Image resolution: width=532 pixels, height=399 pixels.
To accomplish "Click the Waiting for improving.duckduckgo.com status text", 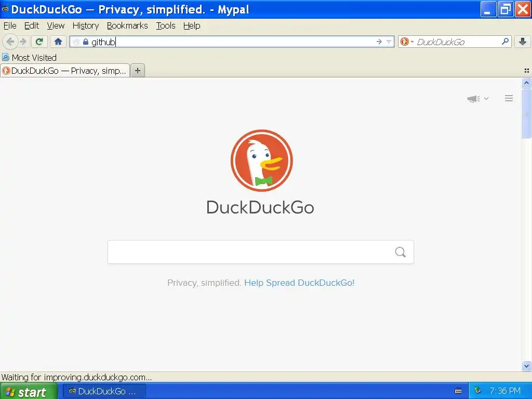I will [x=76, y=377].
